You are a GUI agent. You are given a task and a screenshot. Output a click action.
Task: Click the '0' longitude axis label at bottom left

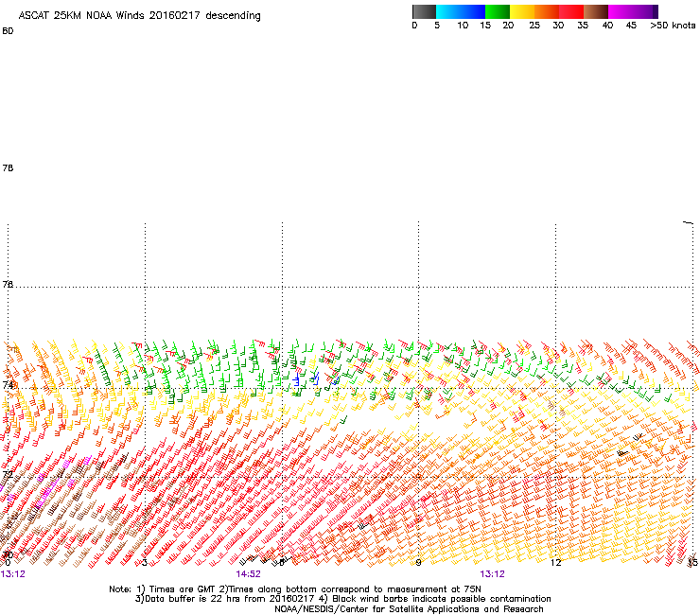pyautogui.click(x=8, y=563)
